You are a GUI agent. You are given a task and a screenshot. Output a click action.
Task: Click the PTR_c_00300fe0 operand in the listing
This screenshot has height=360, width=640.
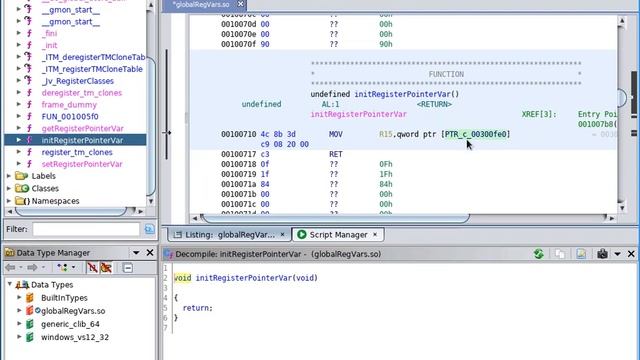[x=476, y=134]
